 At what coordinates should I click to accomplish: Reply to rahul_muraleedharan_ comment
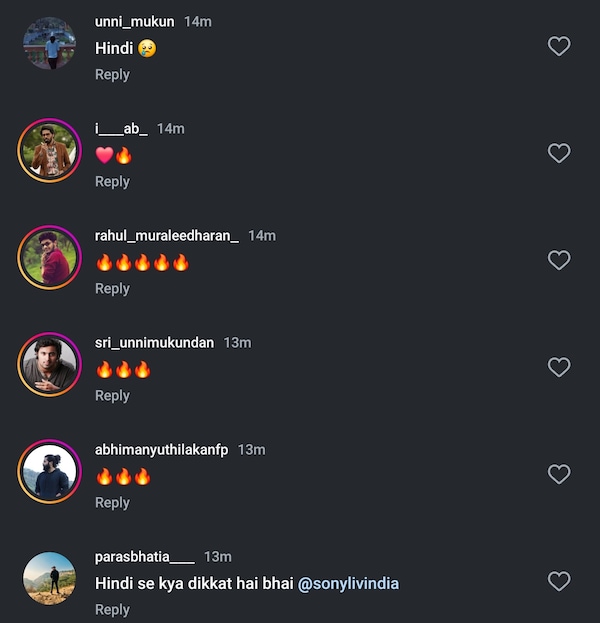tap(112, 288)
